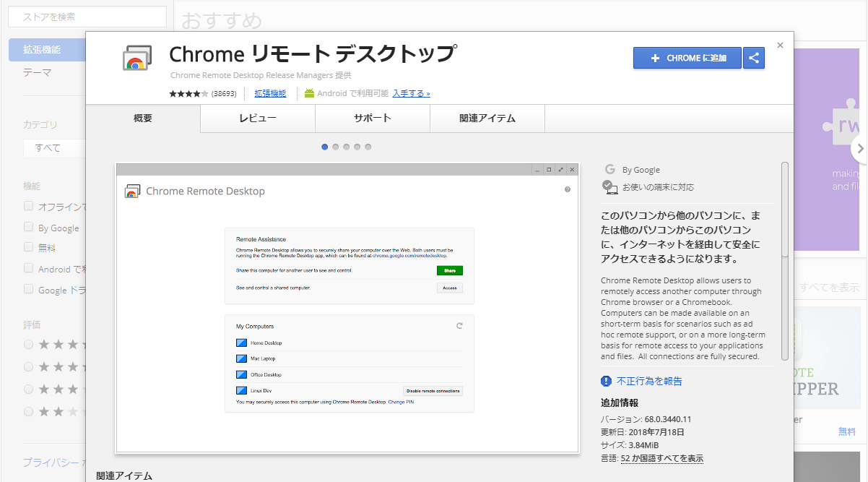The height and width of the screenshot is (482, 868).
Task: Click the Change PIN link
Action: (401, 401)
